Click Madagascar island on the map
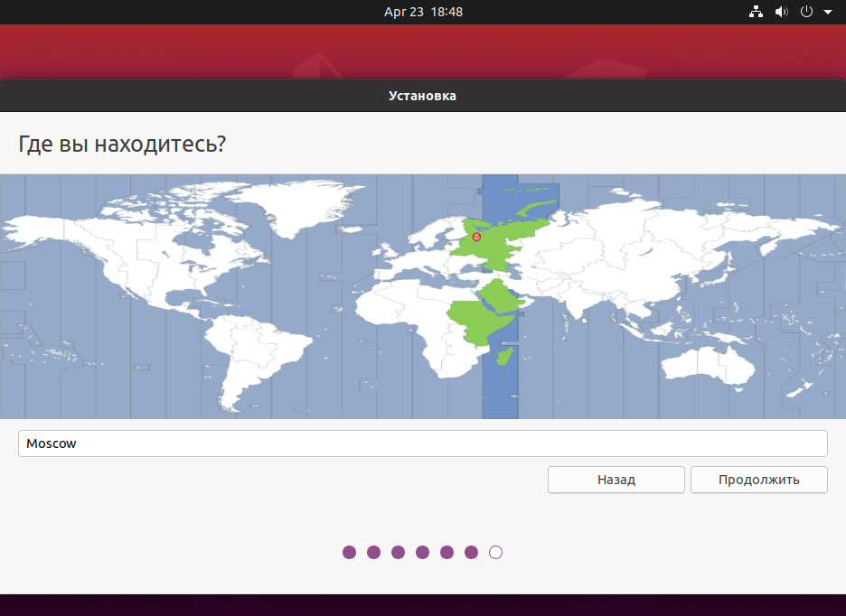The image size is (846, 616). pyautogui.click(x=505, y=356)
